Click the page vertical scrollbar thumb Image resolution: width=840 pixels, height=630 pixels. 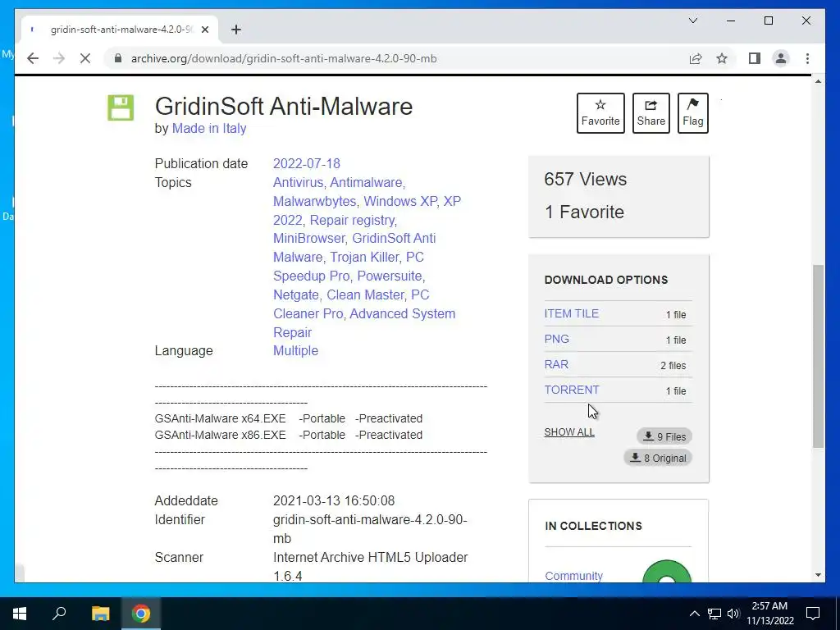tap(818, 356)
